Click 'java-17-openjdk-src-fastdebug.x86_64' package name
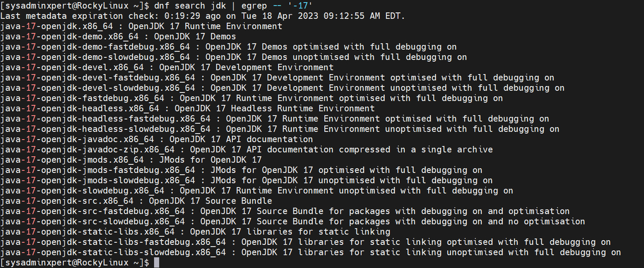 pos(92,211)
